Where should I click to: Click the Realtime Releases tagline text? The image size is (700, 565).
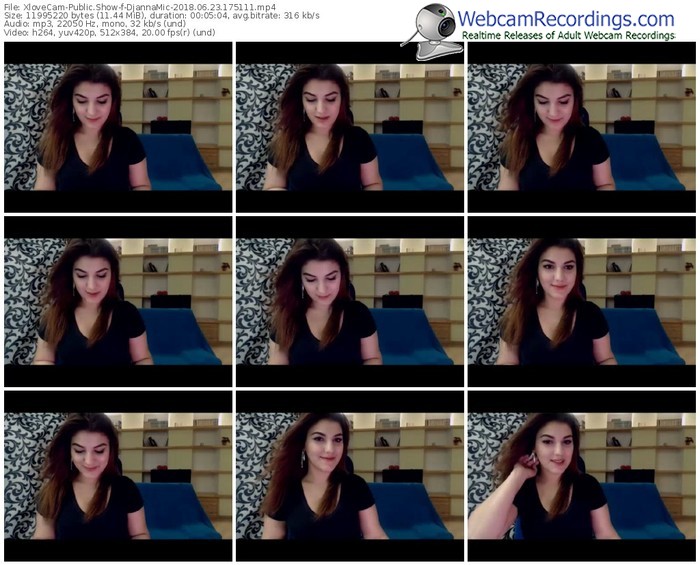click(x=580, y=36)
